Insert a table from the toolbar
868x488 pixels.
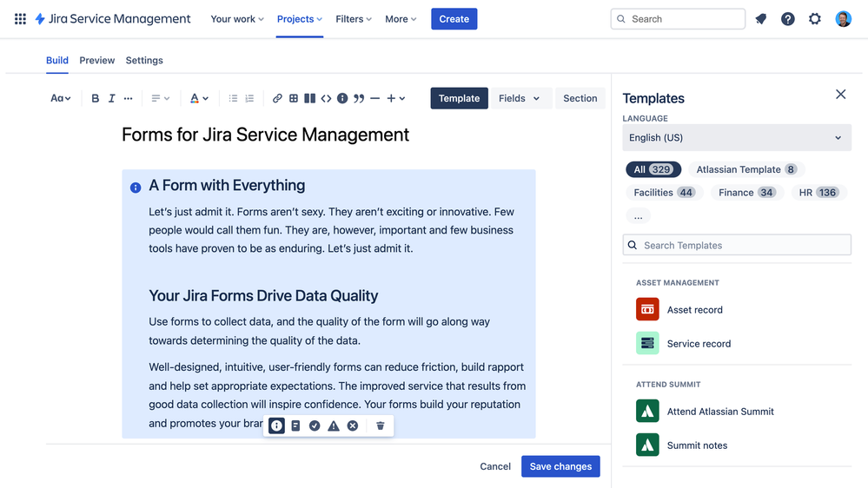coord(294,98)
